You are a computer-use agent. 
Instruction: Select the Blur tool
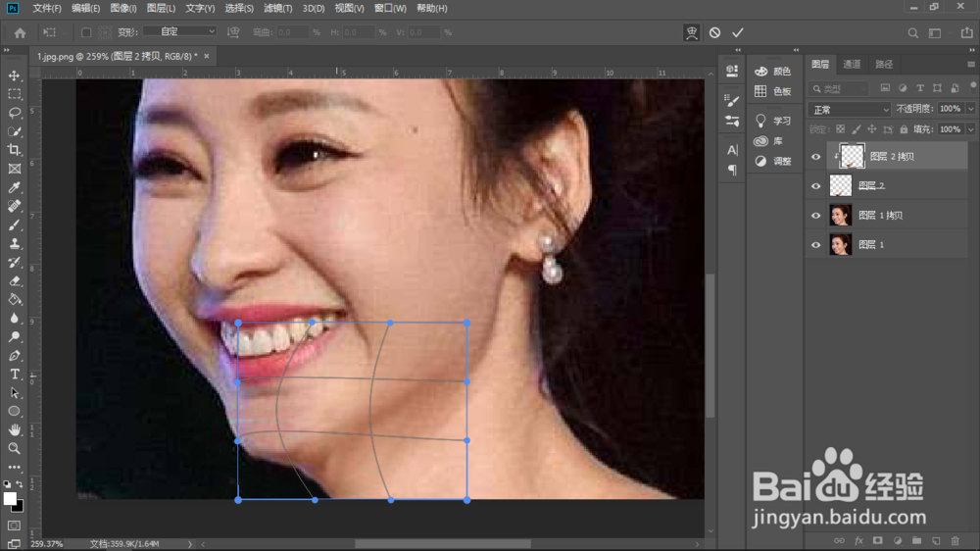(x=14, y=318)
